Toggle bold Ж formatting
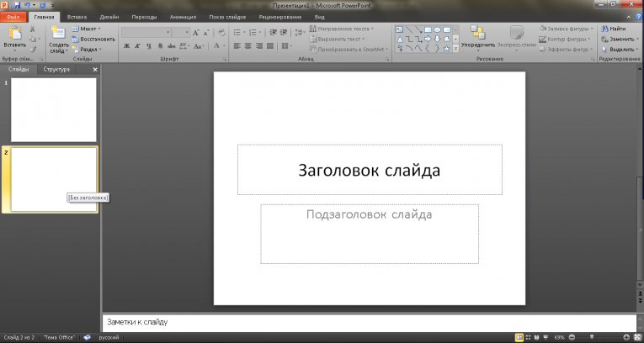This screenshot has height=343, width=644. click(x=126, y=47)
